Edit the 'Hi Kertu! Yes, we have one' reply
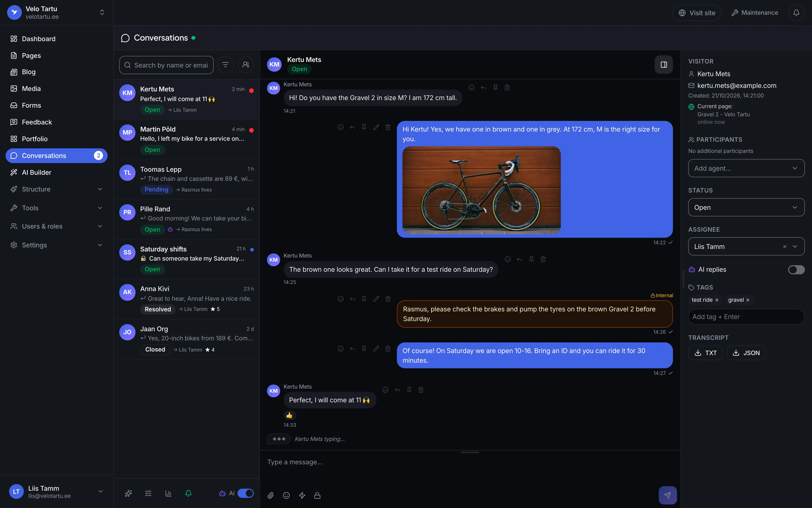Viewport: 812px width, 508px height. tap(376, 127)
